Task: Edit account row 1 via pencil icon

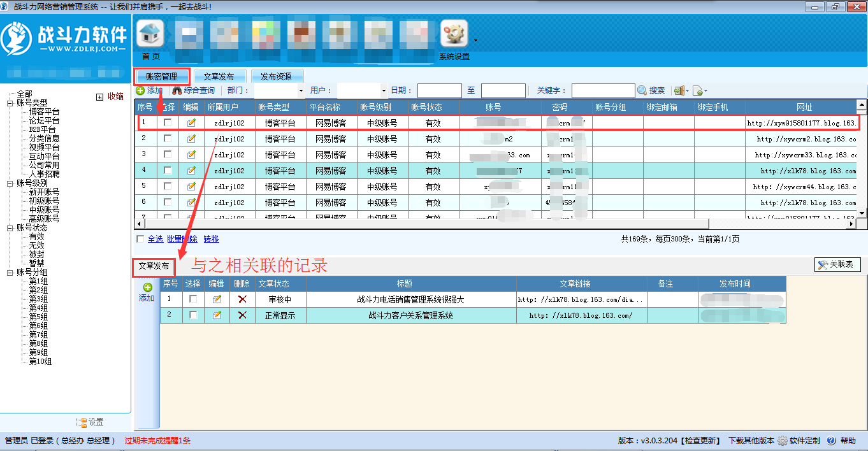Action: click(191, 122)
